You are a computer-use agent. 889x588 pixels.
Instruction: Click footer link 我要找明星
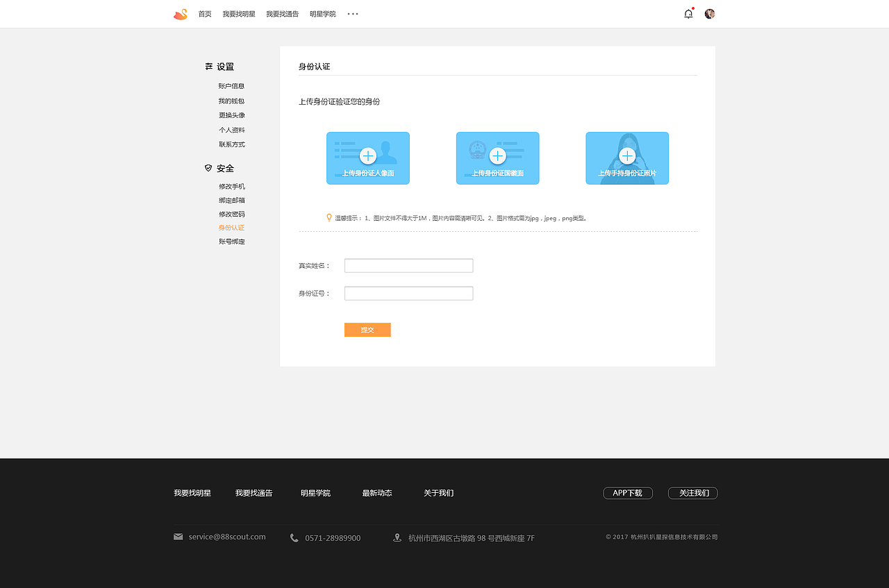192,493
